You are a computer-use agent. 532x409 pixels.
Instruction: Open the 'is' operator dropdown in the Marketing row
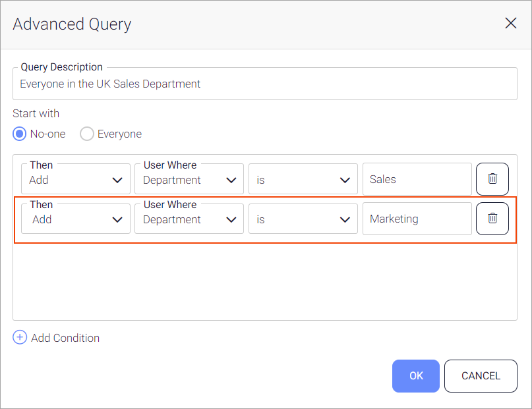click(x=303, y=219)
